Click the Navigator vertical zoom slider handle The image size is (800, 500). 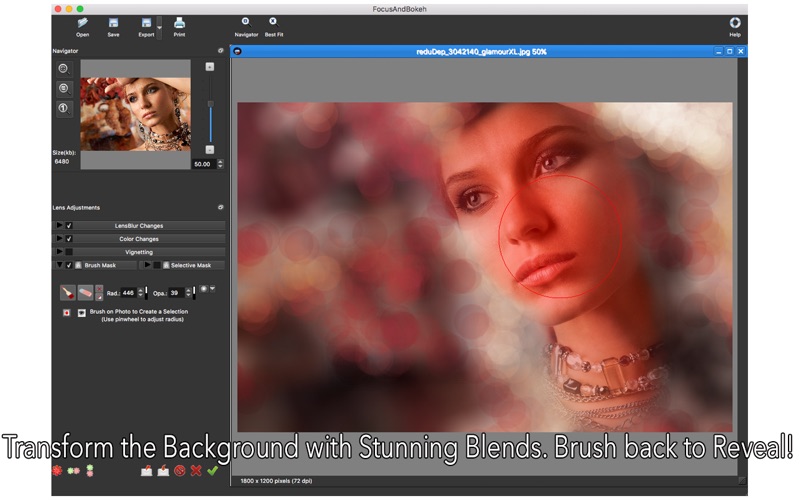point(210,104)
